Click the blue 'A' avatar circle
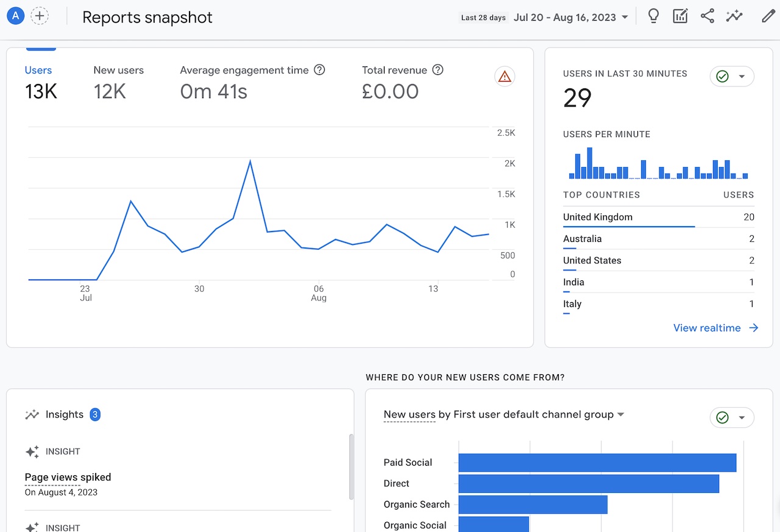Screen dimensions: 780x532 15,16
